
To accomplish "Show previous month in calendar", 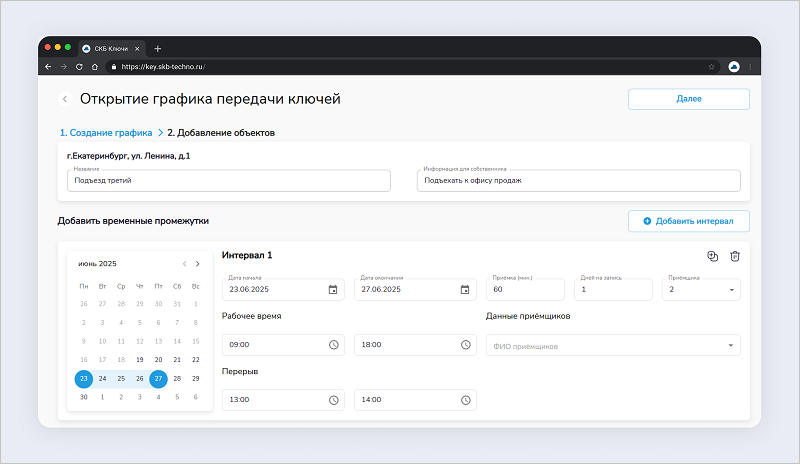I will pyautogui.click(x=183, y=264).
